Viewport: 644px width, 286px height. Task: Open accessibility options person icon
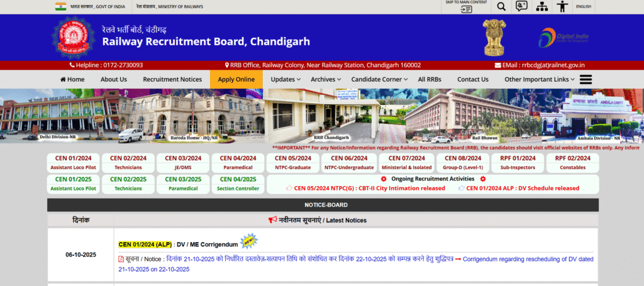(562, 6)
